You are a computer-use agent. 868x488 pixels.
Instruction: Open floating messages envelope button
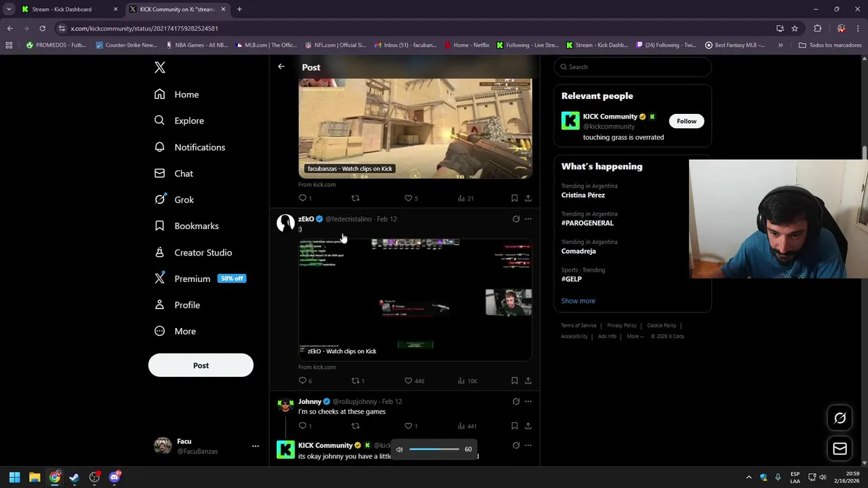[840, 448]
